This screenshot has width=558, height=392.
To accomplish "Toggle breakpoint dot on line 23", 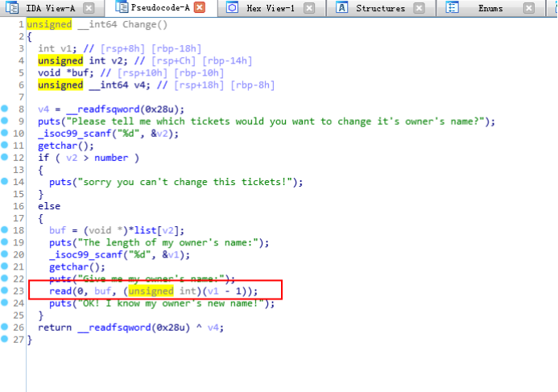I will point(5,291).
